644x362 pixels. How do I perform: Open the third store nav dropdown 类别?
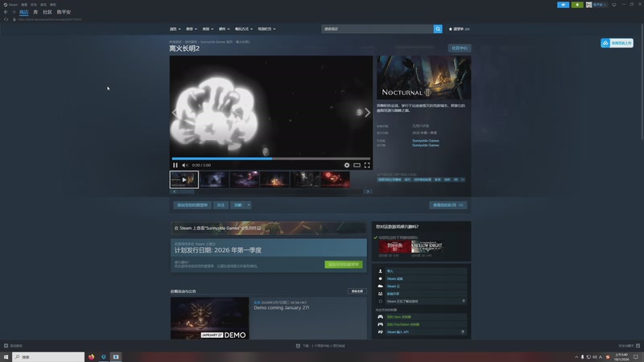coord(208,29)
